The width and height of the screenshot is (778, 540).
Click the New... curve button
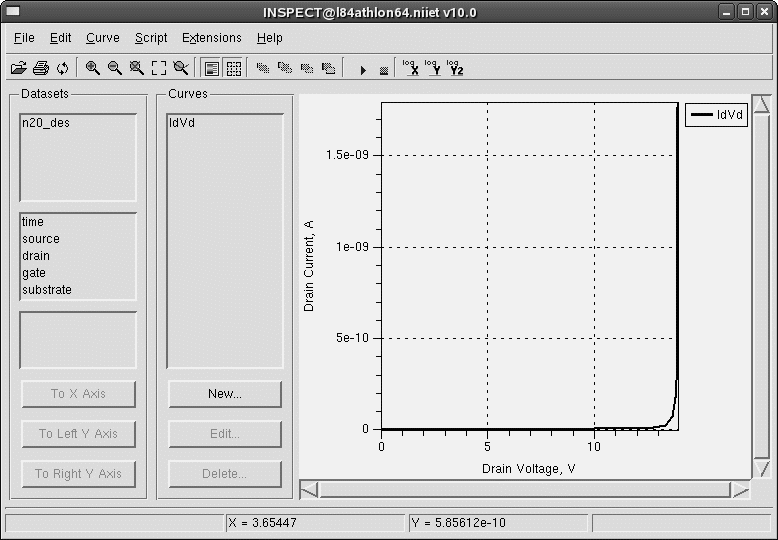tap(224, 394)
